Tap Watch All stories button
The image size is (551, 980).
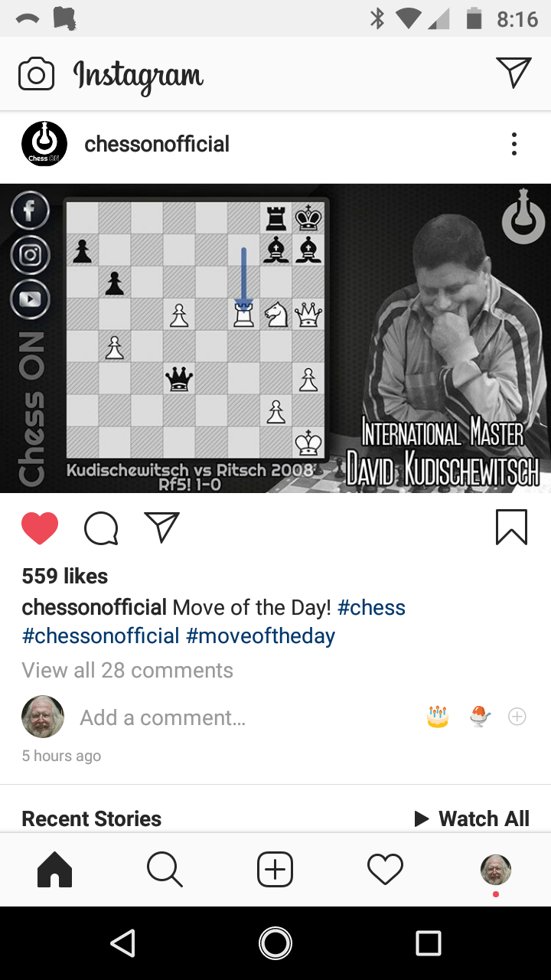[x=471, y=818]
